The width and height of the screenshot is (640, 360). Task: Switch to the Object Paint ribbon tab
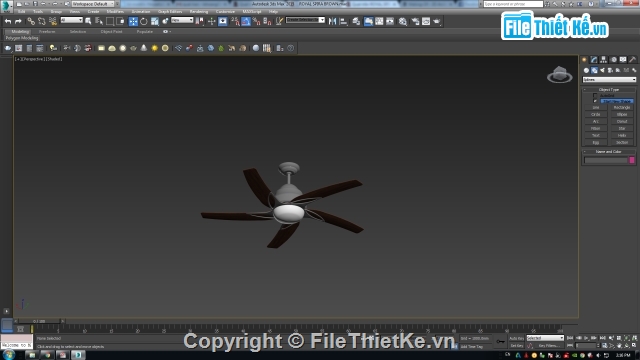click(x=111, y=31)
